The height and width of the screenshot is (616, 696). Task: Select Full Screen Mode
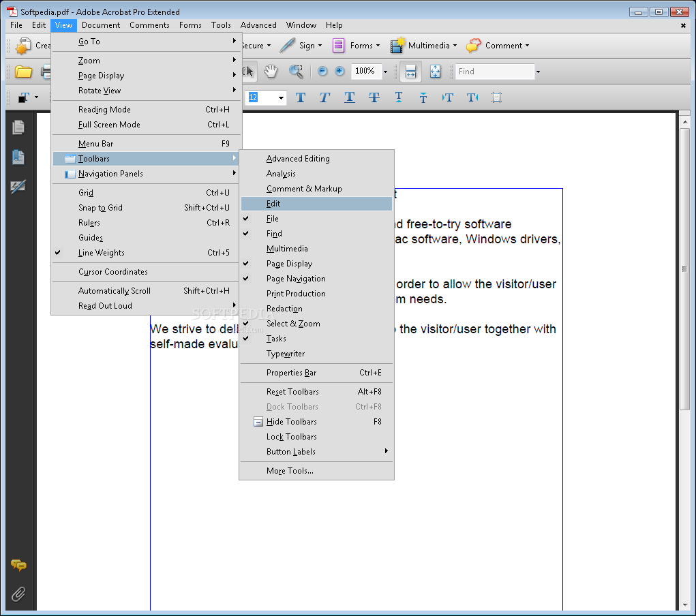(147, 125)
